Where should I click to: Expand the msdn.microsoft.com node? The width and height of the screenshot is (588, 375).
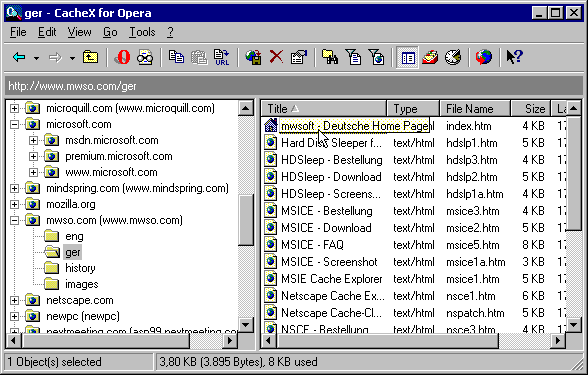(33, 140)
